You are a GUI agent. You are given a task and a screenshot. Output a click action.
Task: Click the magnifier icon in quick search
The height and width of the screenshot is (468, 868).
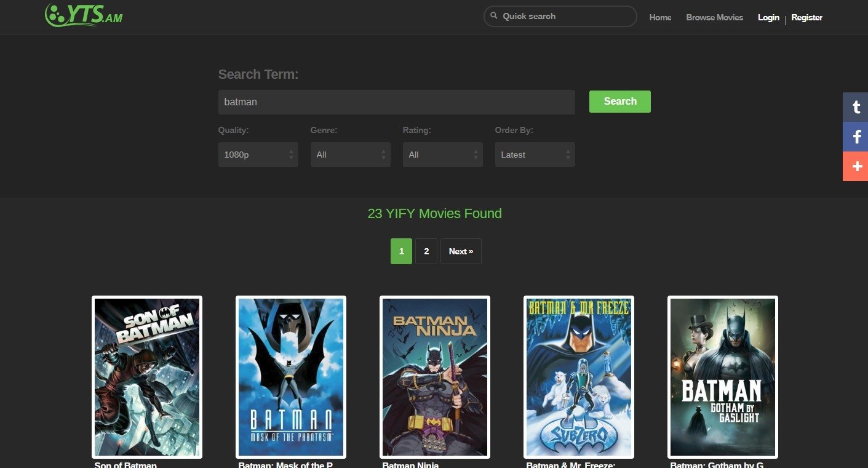click(x=493, y=16)
